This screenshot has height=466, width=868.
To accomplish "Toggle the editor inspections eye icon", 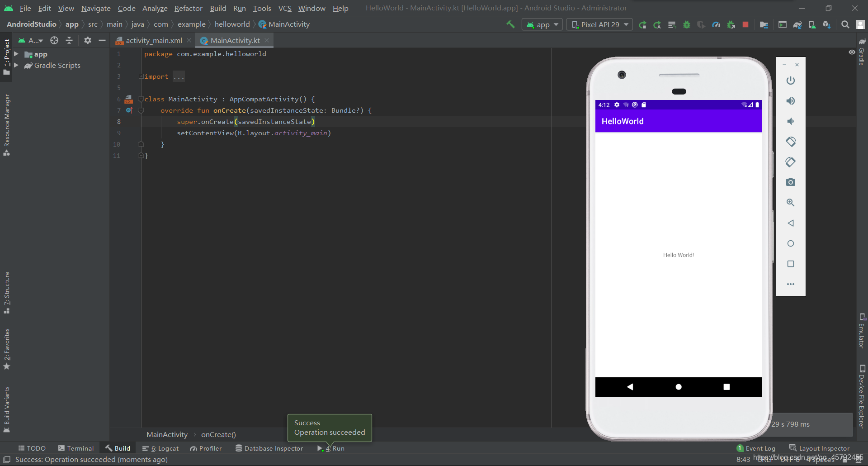I will click(852, 52).
